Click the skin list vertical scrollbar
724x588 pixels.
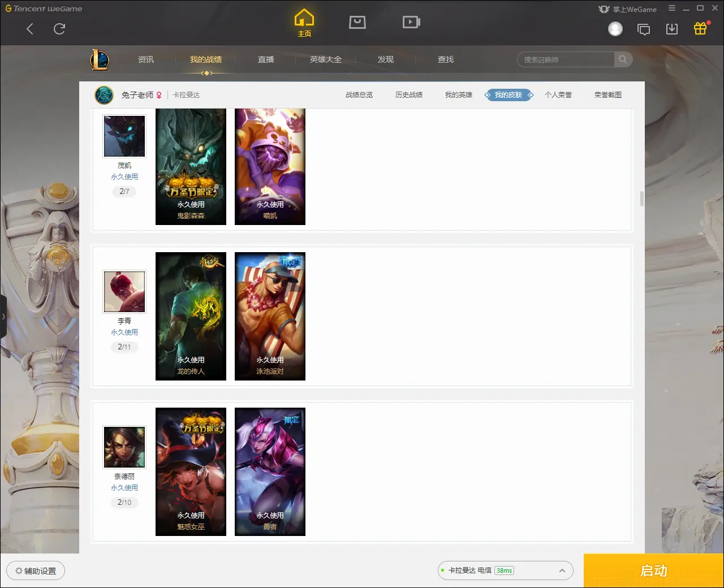point(641,199)
